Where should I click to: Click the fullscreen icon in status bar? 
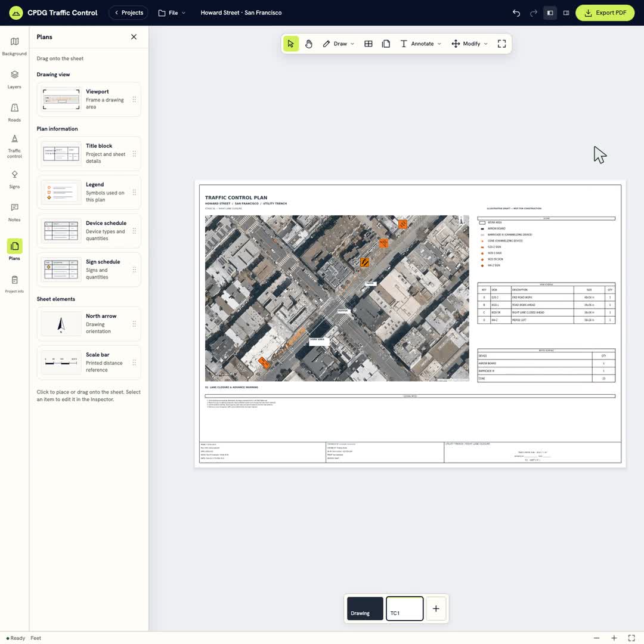[631, 638]
